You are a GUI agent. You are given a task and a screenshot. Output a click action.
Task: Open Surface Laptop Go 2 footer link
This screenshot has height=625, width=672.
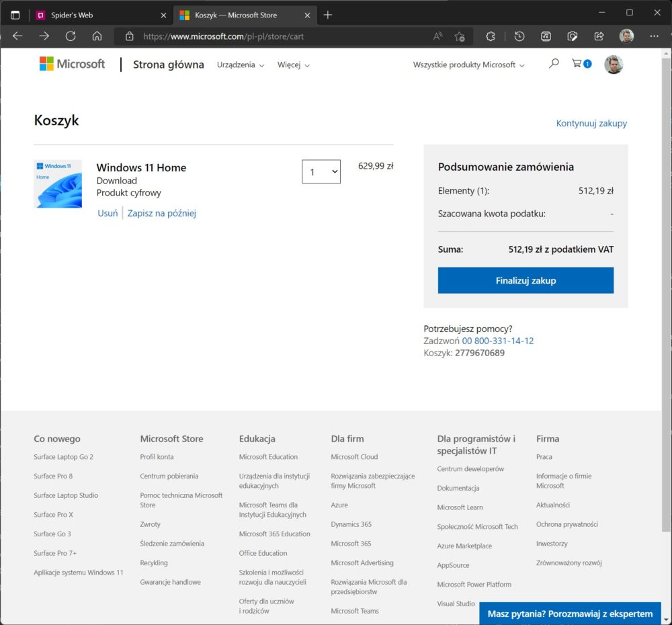tap(63, 457)
